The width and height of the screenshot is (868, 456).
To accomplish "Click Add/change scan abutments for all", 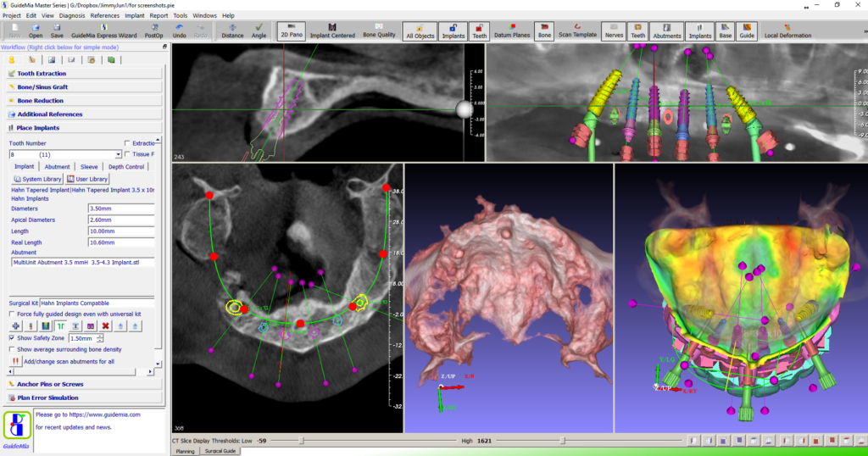I will [x=71, y=361].
